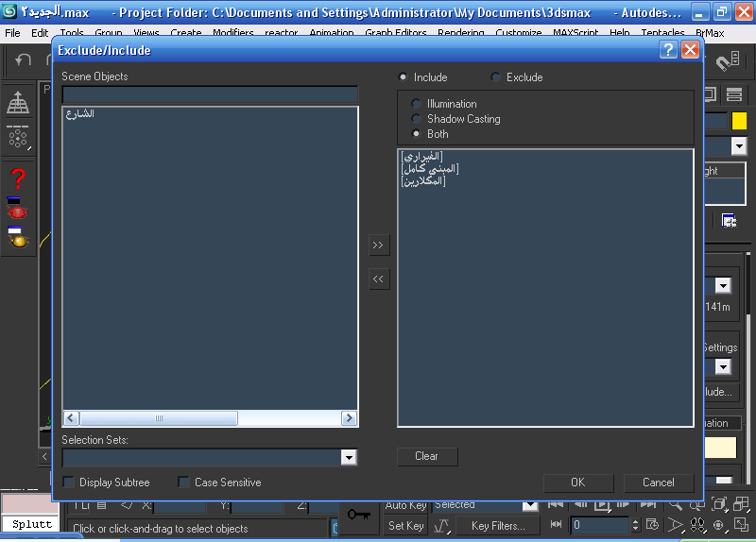This screenshot has height=542, width=756.
Task: Click Go to End playback button
Action: click(x=648, y=504)
